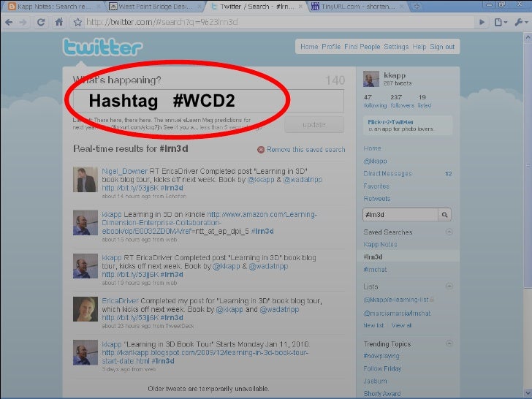This screenshot has width=532, height=399.
Task: Open Settings in top navigation
Action: (396, 47)
